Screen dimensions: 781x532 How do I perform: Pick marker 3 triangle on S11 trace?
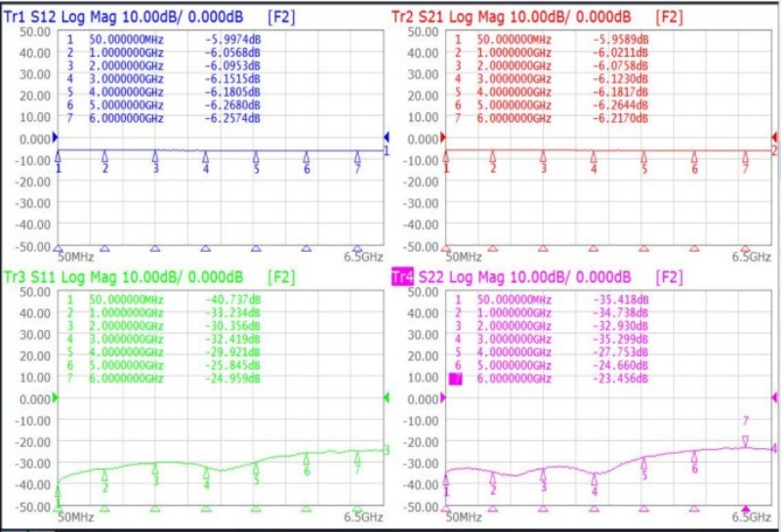click(x=155, y=470)
